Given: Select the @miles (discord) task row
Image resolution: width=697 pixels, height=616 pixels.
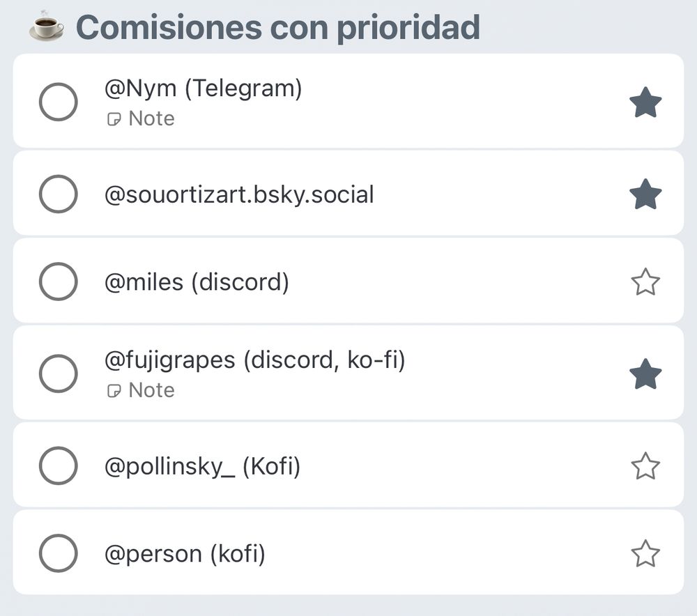Looking at the screenshot, I should click(197, 282).
